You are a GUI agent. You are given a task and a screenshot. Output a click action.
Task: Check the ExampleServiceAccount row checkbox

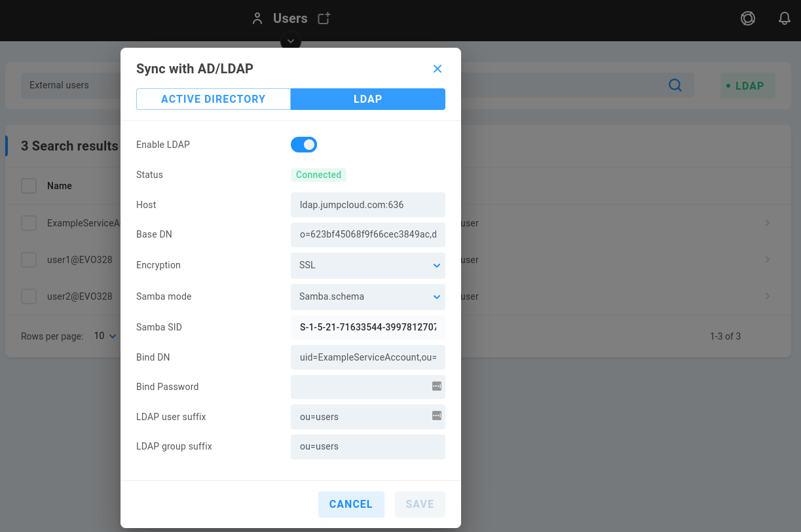(29, 223)
